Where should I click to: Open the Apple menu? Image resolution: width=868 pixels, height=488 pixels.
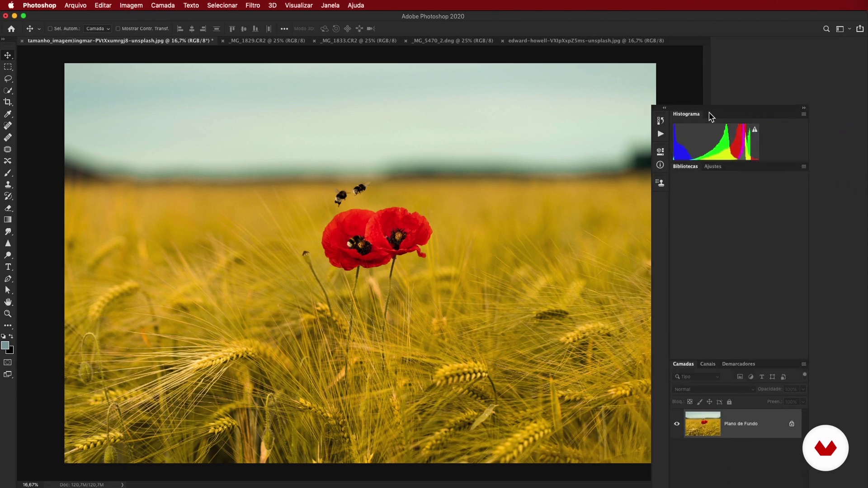coord(11,5)
